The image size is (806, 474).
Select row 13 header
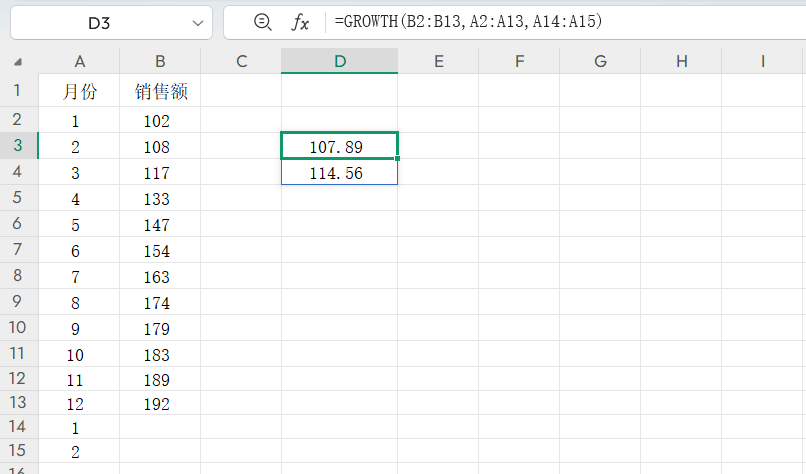(x=18, y=404)
